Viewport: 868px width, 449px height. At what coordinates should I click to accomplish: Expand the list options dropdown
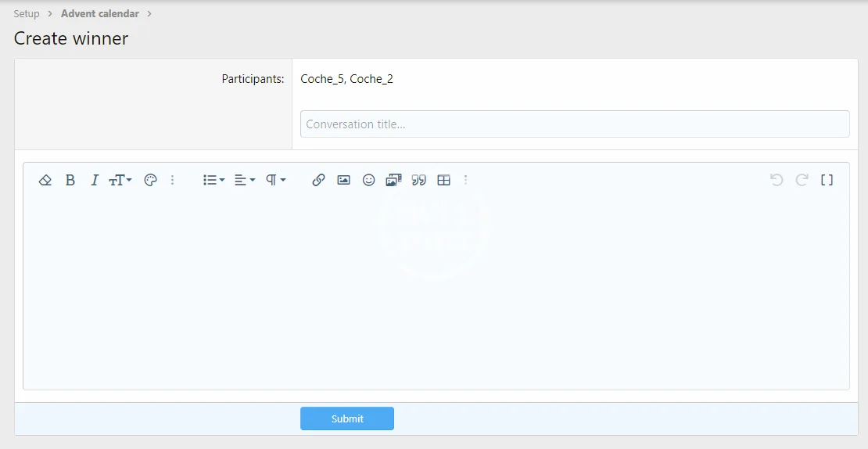click(213, 180)
